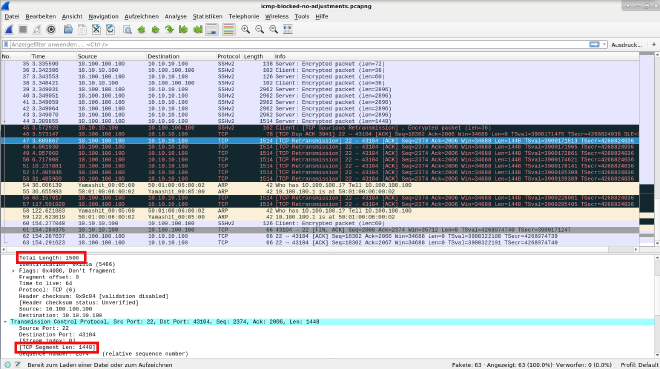This screenshot has width=660, height=369.
Task: Click the Ausdruck… button
Action: (x=626, y=45)
